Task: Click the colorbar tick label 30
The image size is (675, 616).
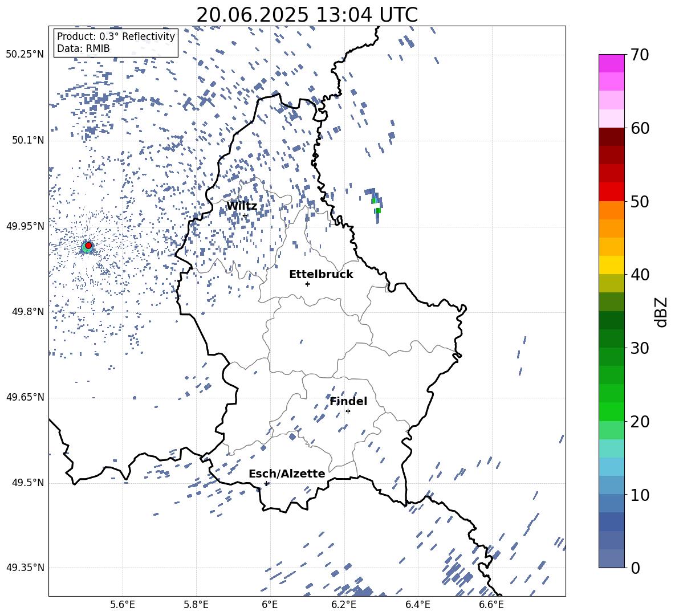Action: coord(640,348)
